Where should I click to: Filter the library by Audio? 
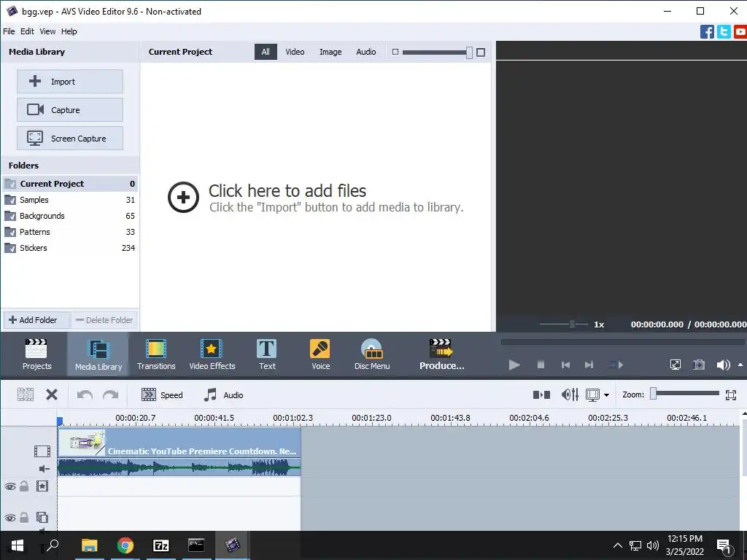pyautogui.click(x=366, y=52)
